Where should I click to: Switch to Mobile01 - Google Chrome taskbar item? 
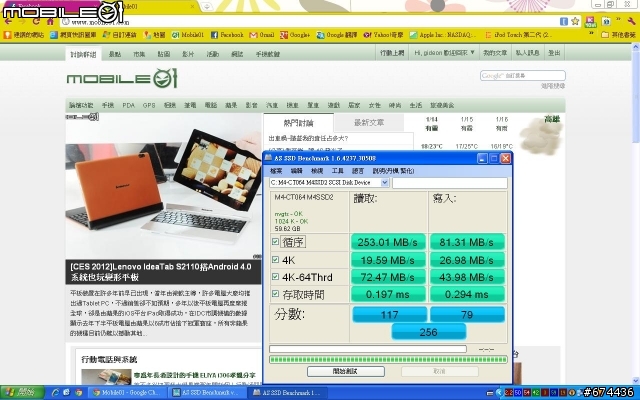tap(127, 393)
